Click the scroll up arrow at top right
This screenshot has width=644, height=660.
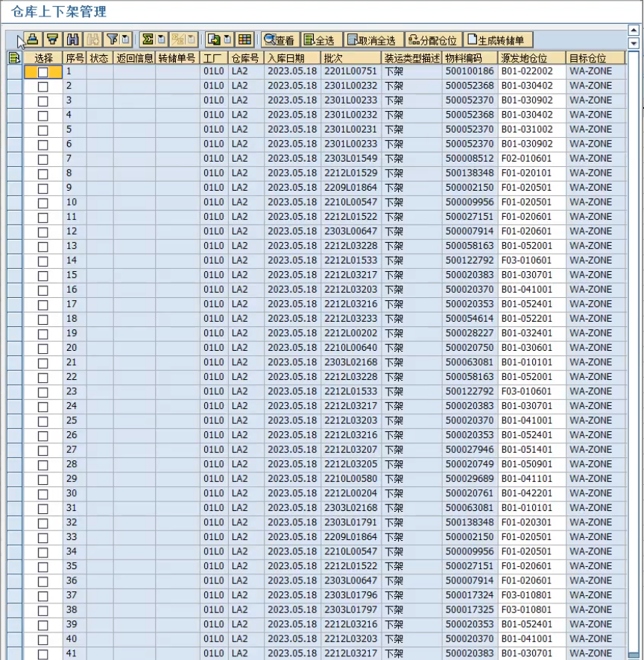pyautogui.click(x=634, y=31)
